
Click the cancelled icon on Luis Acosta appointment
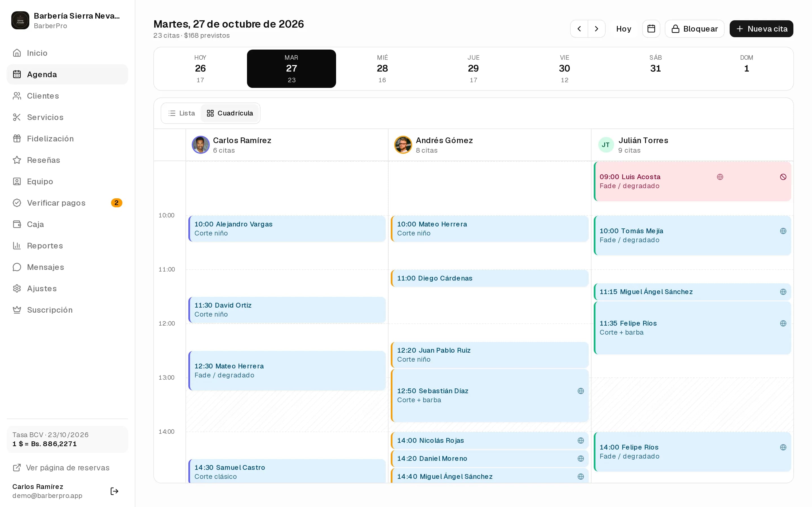tap(783, 177)
